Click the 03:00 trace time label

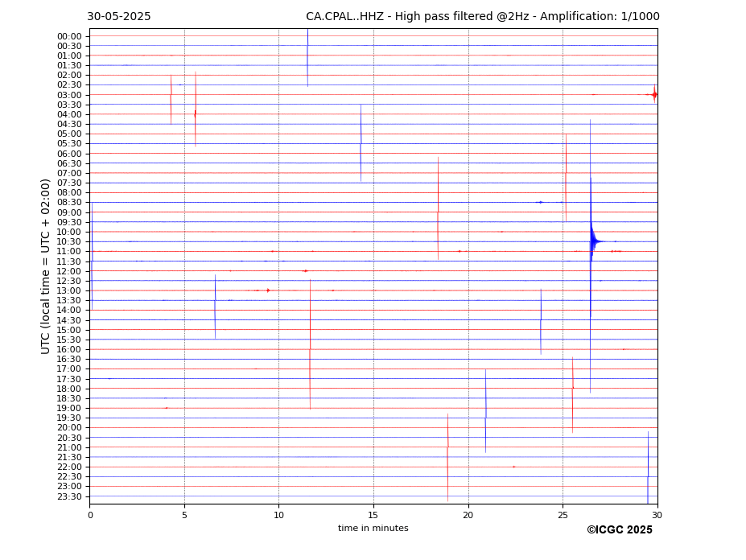[69, 95]
